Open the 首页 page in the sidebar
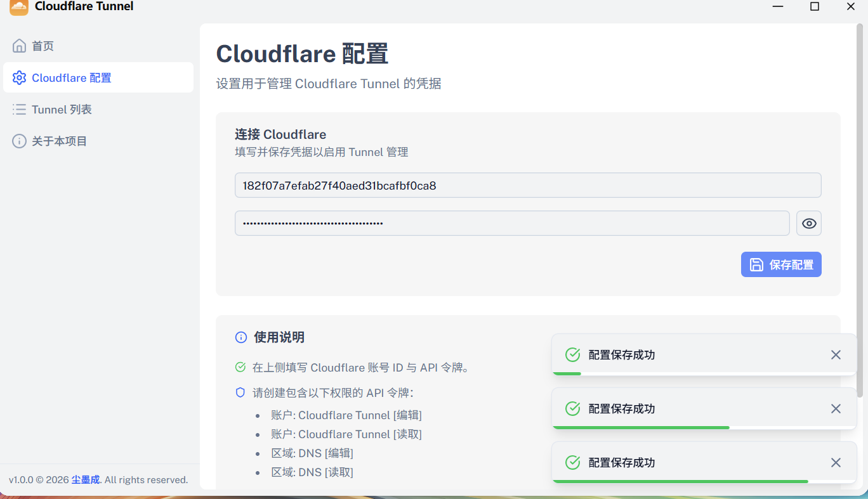Screen dimensions: 868x499 pos(43,46)
